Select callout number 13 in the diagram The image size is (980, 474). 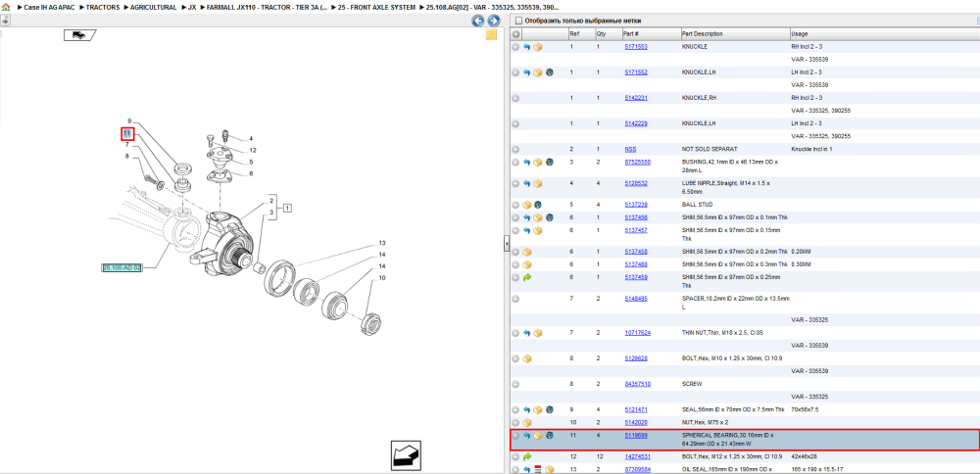pos(382,243)
